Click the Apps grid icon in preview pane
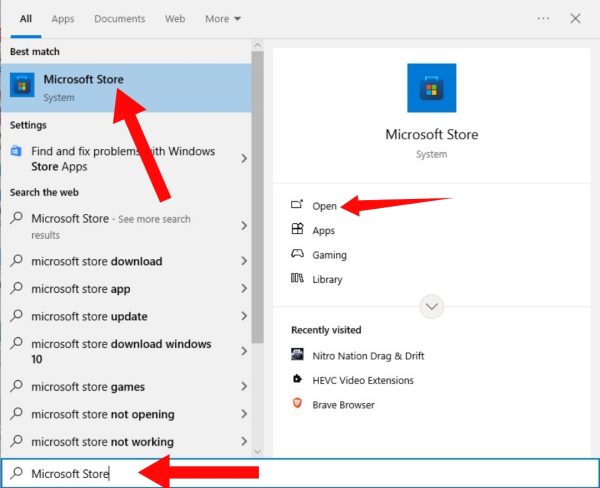Image resolution: width=600 pixels, height=488 pixels. [297, 229]
